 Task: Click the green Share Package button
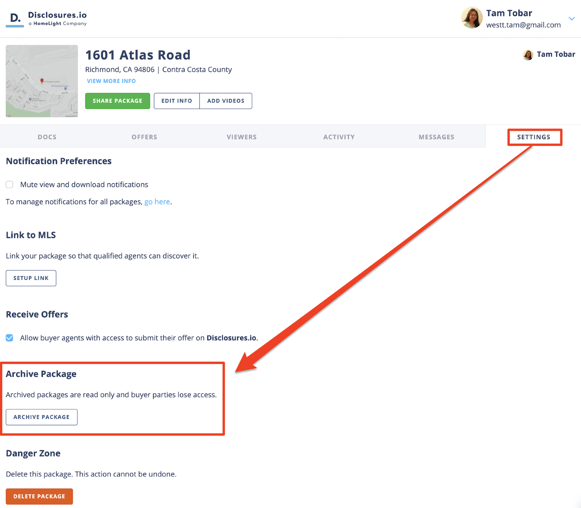[117, 101]
